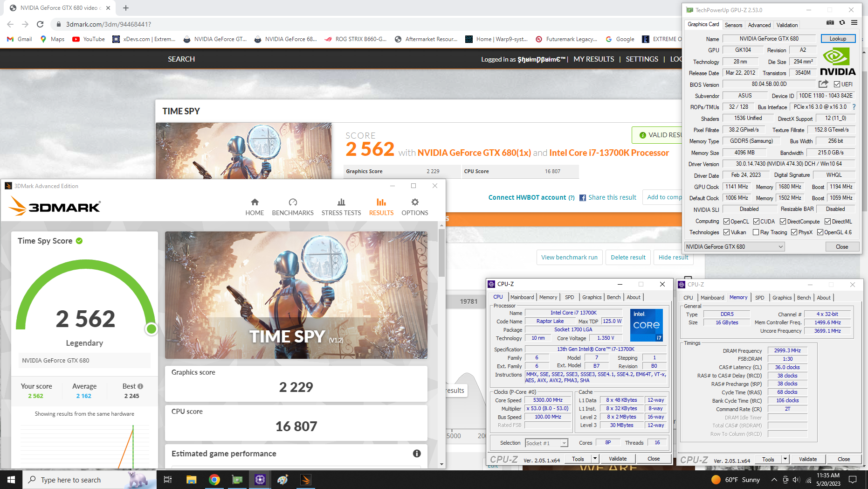Click the Bus Interface question mark icon

pos(854,107)
